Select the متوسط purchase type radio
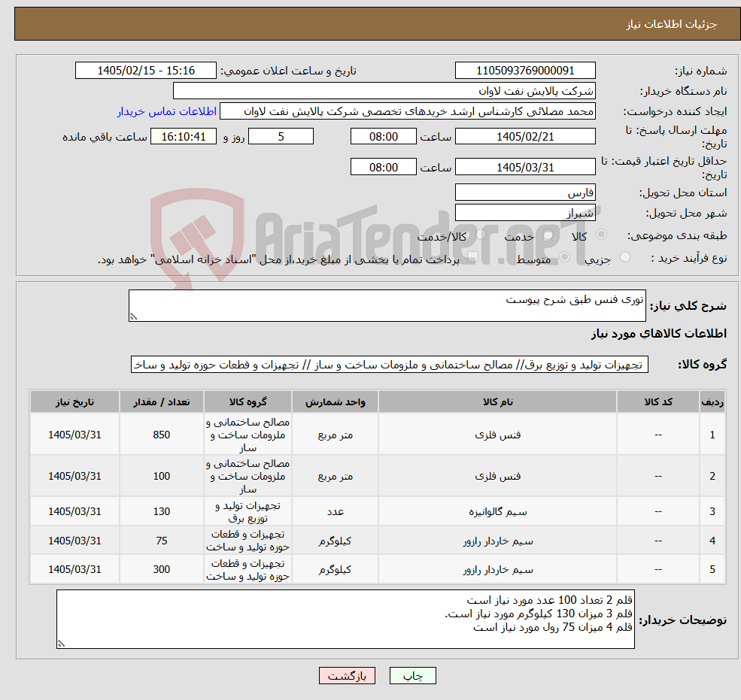Viewport: 741px width, 700px height. pos(564,257)
